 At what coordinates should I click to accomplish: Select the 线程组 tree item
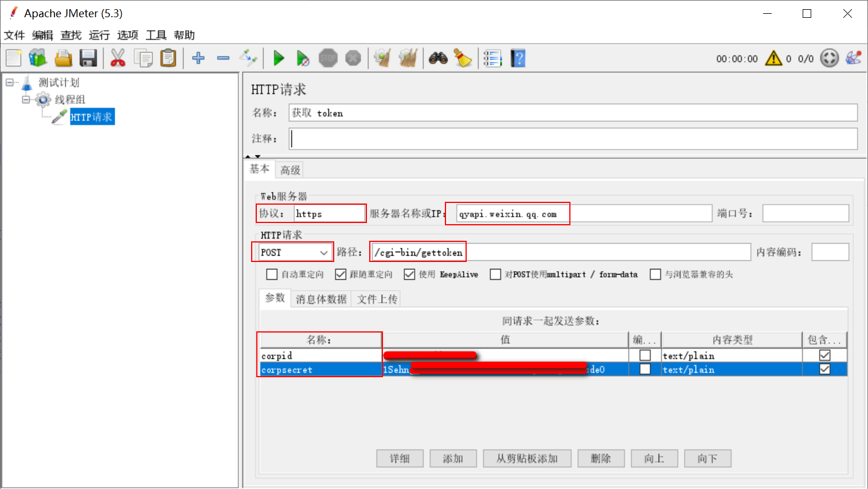click(70, 99)
